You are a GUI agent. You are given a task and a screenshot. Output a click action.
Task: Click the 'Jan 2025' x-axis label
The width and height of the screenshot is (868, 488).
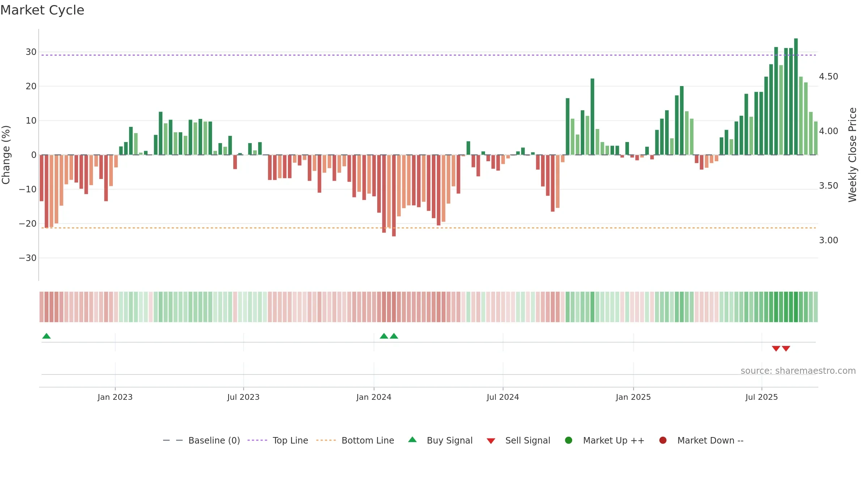(633, 397)
